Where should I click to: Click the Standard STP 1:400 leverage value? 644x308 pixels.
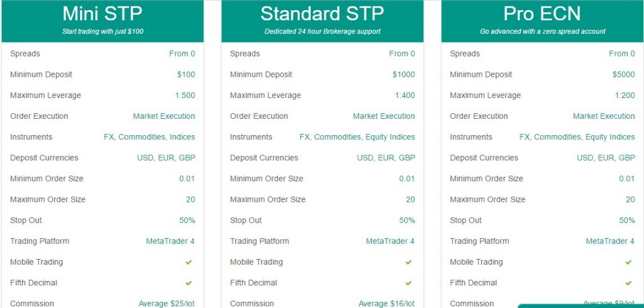(x=405, y=96)
